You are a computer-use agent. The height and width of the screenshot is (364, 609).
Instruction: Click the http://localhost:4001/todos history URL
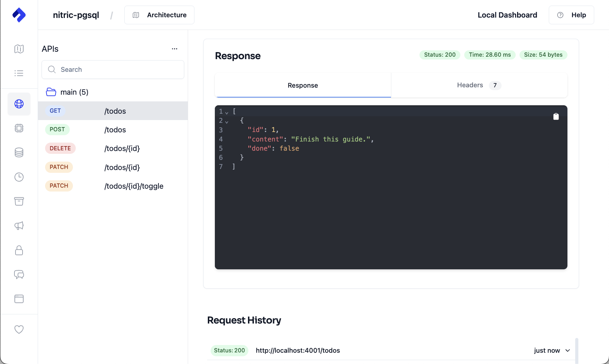tap(298, 351)
